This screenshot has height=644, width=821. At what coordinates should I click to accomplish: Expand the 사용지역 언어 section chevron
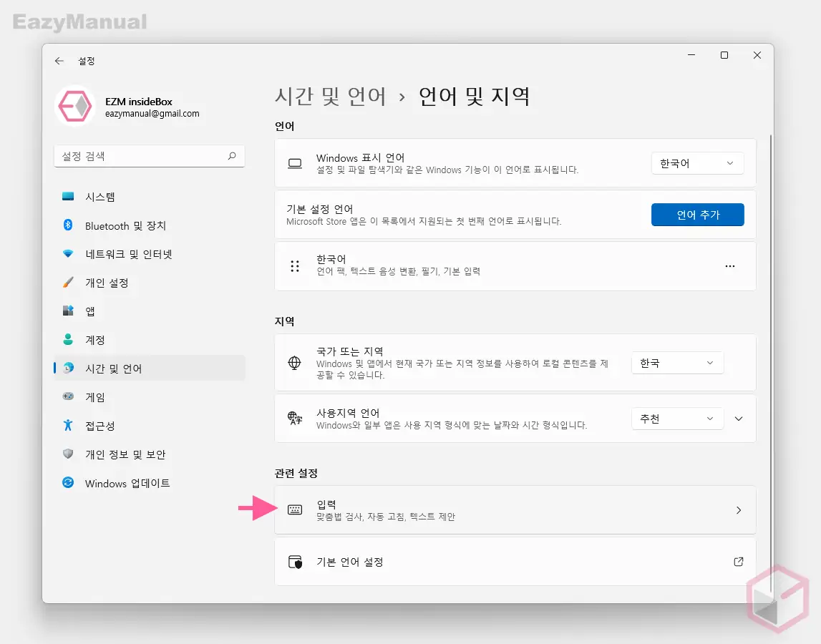(739, 419)
